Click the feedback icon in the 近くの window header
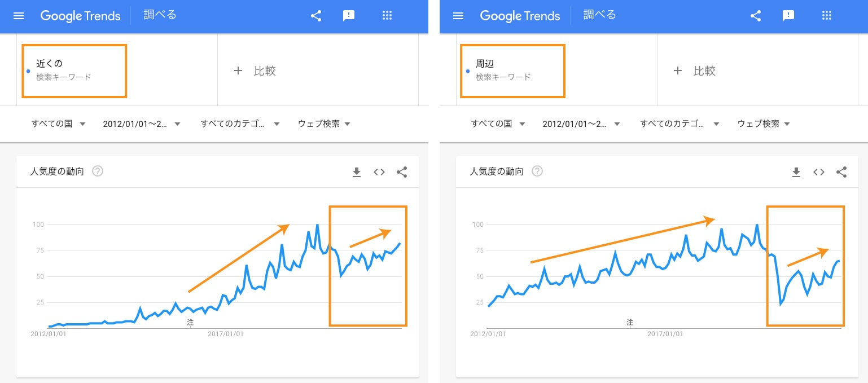The width and height of the screenshot is (868, 383). [349, 16]
